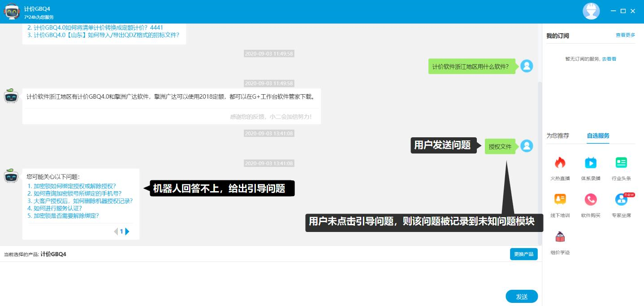Select the 自选服务 tab
This screenshot has width=644, height=306.
[x=598, y=136]
